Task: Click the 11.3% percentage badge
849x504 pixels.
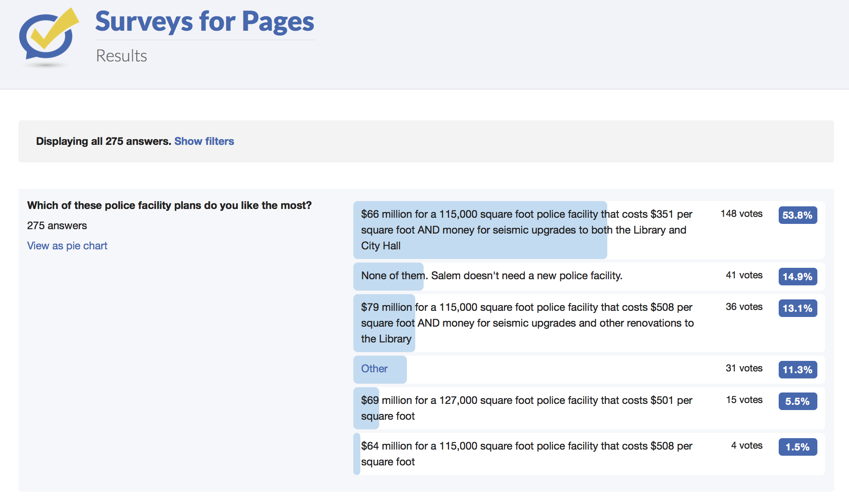Action: pos(797,370)
